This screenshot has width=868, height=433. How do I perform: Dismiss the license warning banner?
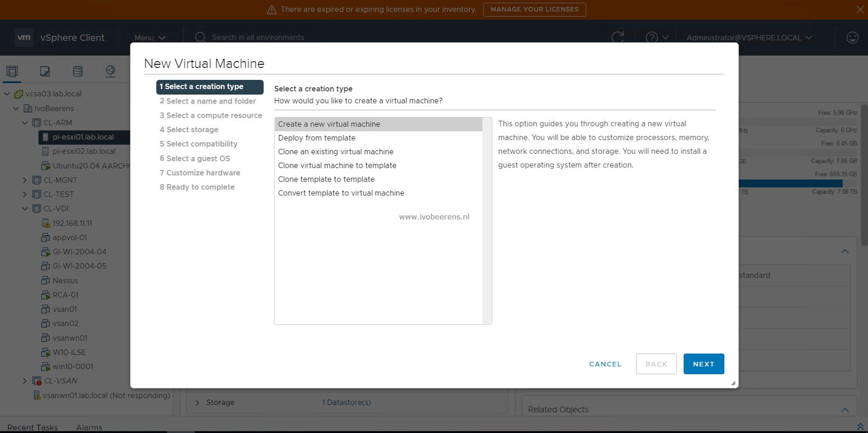[x=860, y=9]
